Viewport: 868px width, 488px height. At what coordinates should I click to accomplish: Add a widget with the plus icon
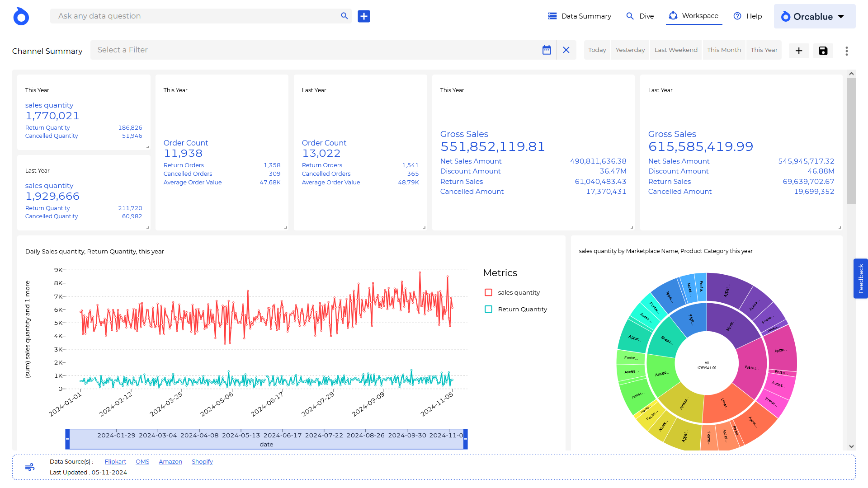pyautogui.click(x=799, y=51)
